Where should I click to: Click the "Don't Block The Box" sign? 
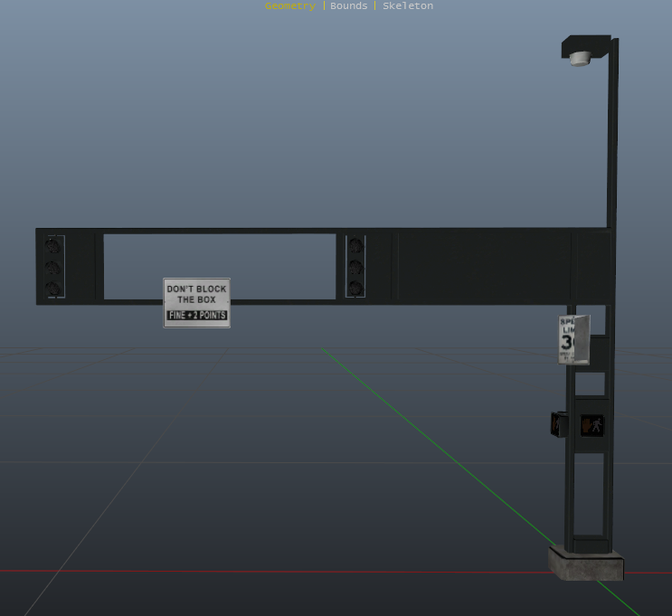pyautogui.click(x=196, y=295)
